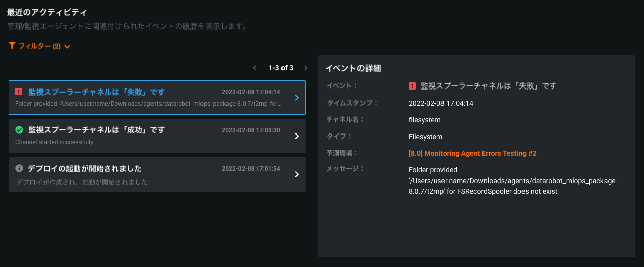Open the フィルター (2) filter label
The image size is (644, 267).
click(x=39, y=46)
